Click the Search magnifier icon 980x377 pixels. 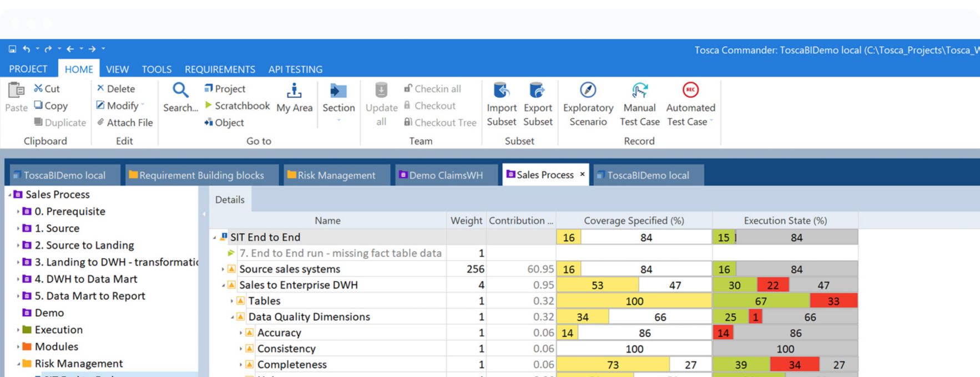180,90
